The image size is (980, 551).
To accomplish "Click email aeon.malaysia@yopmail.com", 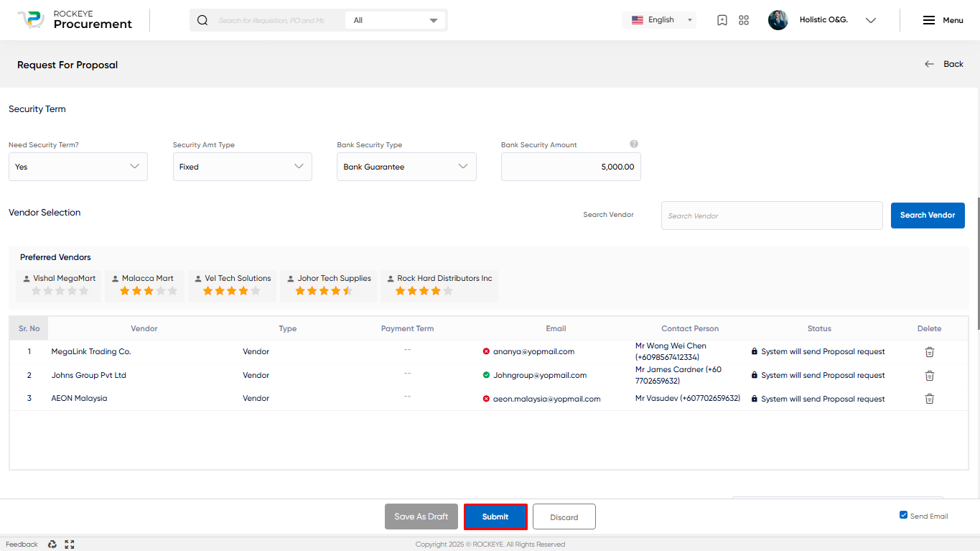I will coord(546,399).
